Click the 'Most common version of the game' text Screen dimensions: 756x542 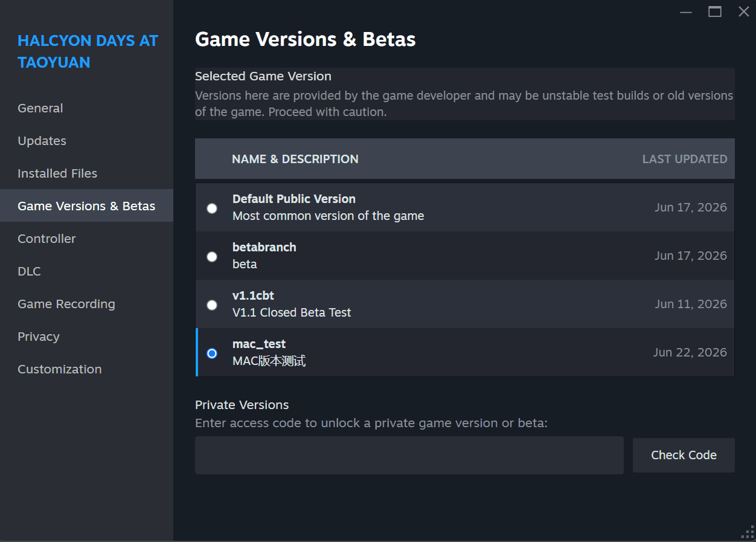coord(328,216)
